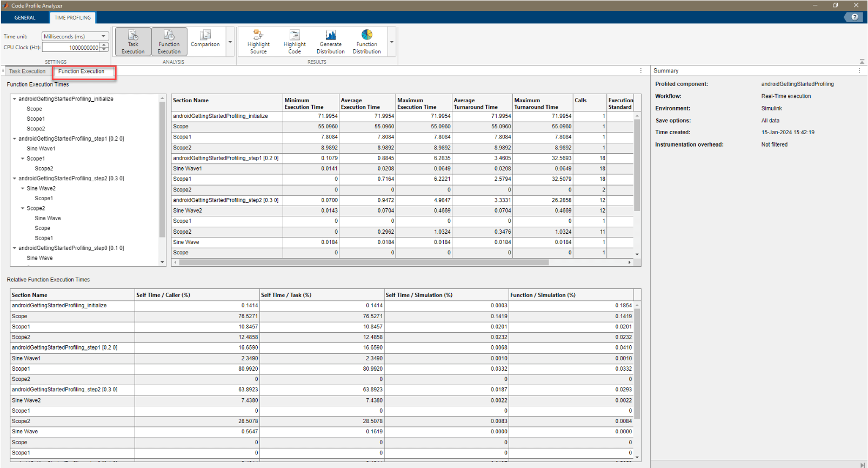
Task: Click the CPU Clock input field
Action: 71,48
